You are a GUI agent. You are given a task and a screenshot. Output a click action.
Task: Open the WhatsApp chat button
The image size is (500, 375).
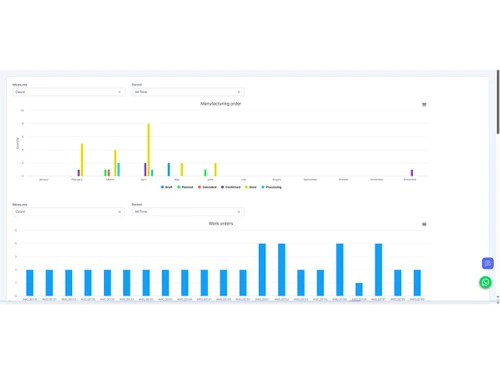[485, 282]
